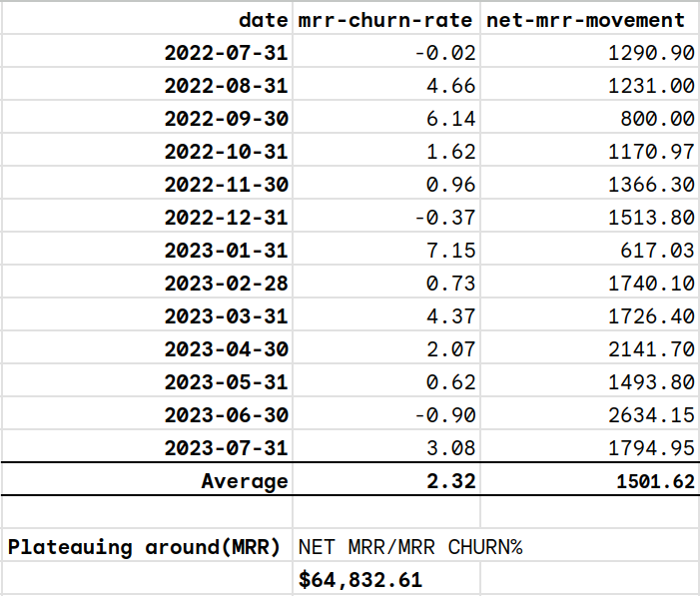Click the 2023-03-31 date cell
700x596 pixels.
tap(147, 315)
